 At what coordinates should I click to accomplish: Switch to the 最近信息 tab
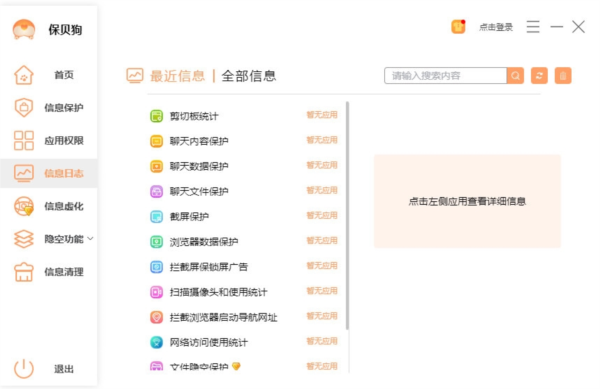[x=177, y=76]
